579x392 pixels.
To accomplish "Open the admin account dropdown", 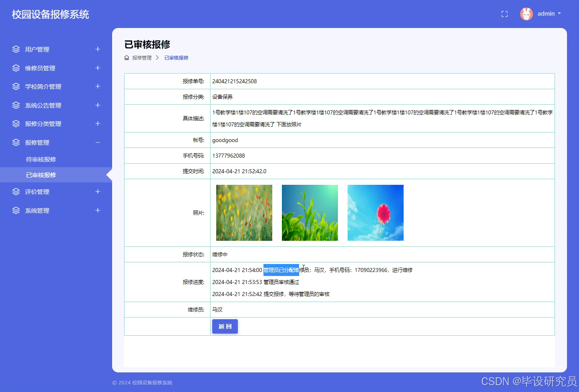I will point(549,14).
